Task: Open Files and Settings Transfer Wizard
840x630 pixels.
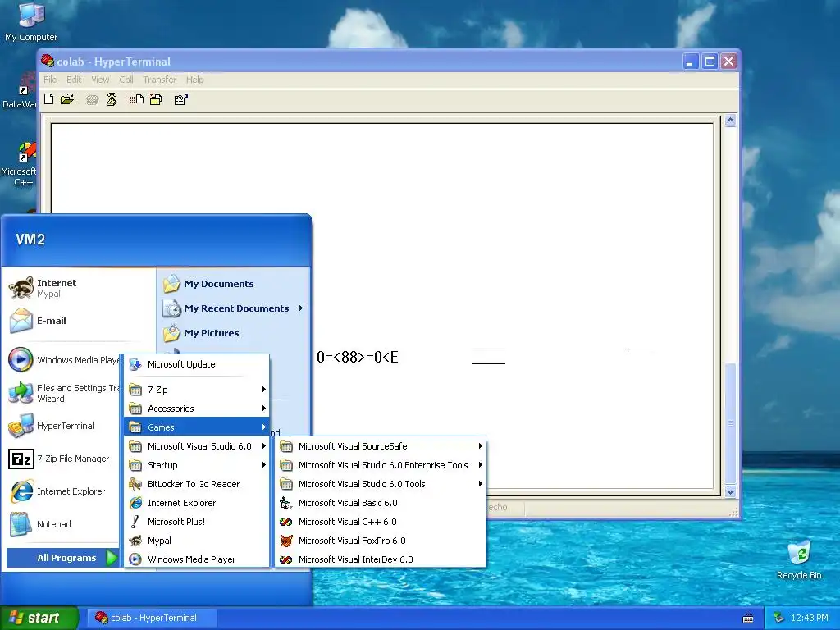Action: [63, 393]
